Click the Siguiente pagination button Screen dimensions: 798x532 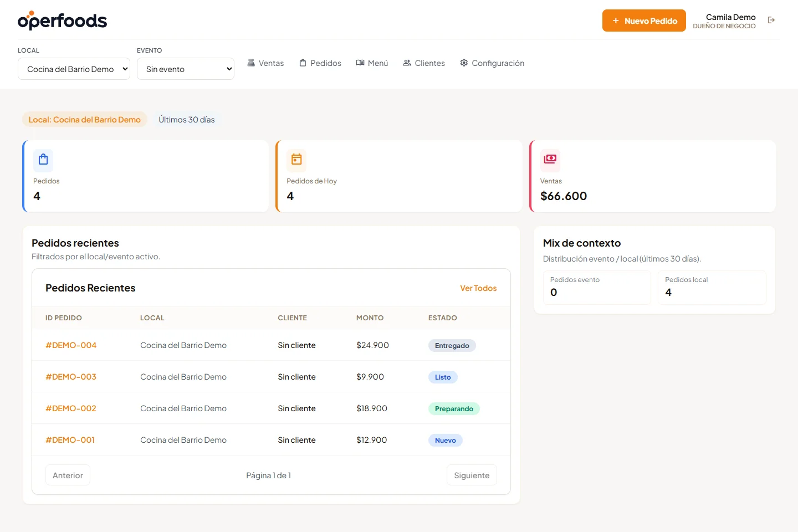click(472, 475)
